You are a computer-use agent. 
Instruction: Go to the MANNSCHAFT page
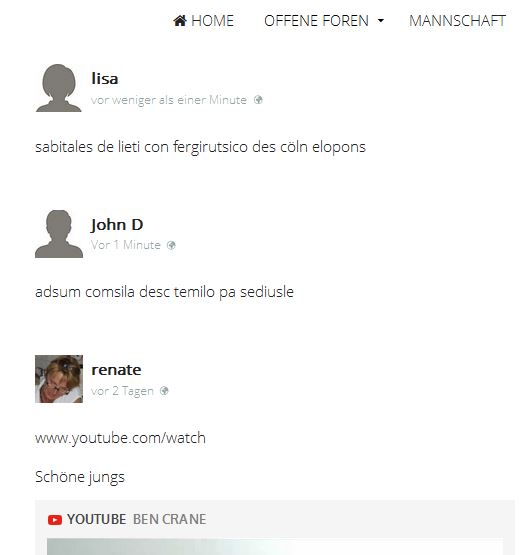[x=457, y=21]
